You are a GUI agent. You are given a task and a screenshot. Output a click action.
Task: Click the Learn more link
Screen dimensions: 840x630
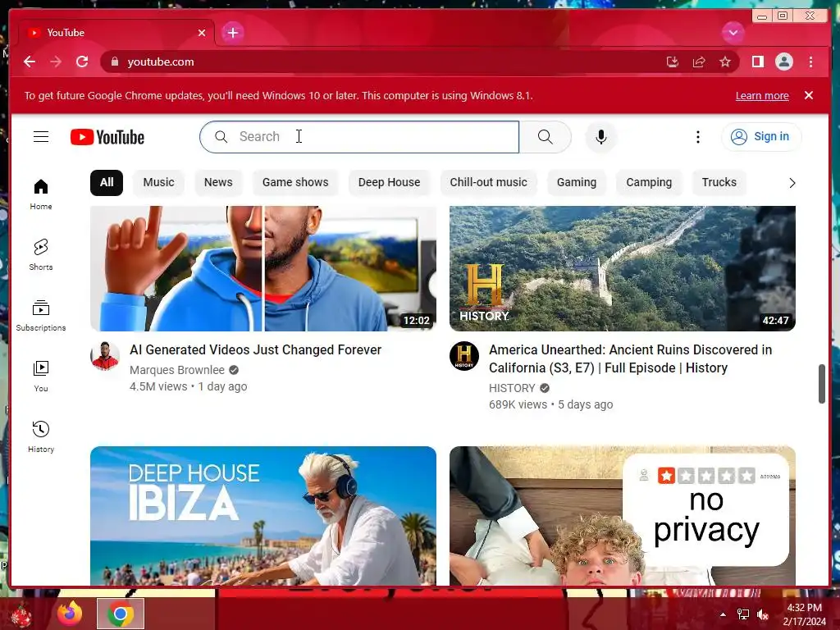(762, 96)
